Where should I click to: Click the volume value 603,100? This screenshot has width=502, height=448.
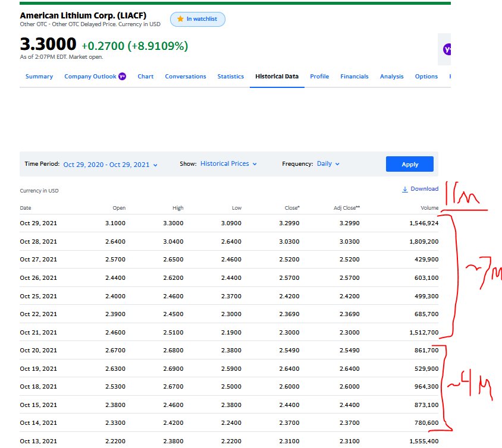(x=426, y=278)
